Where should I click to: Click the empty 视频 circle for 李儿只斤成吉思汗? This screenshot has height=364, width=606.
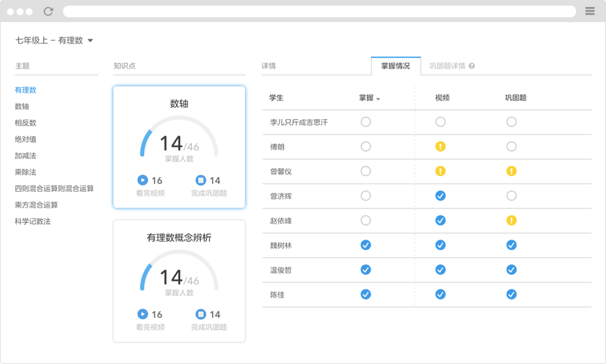point(440,122)
